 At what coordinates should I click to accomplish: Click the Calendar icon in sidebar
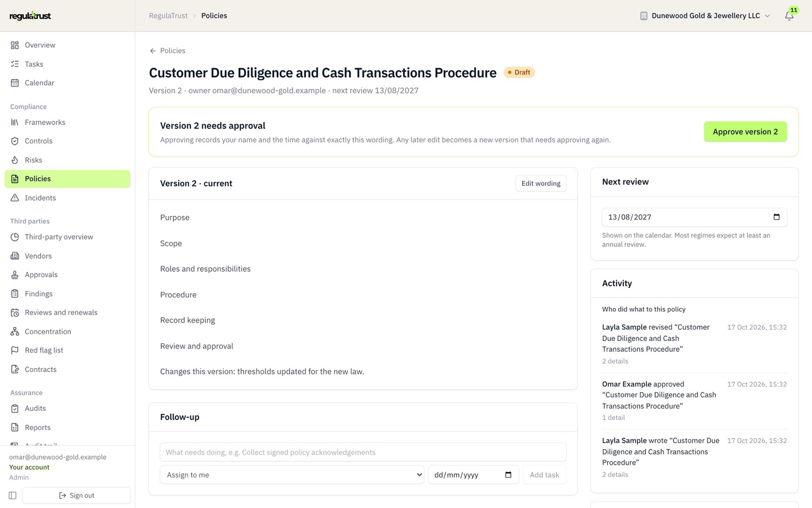pos(15,83)
